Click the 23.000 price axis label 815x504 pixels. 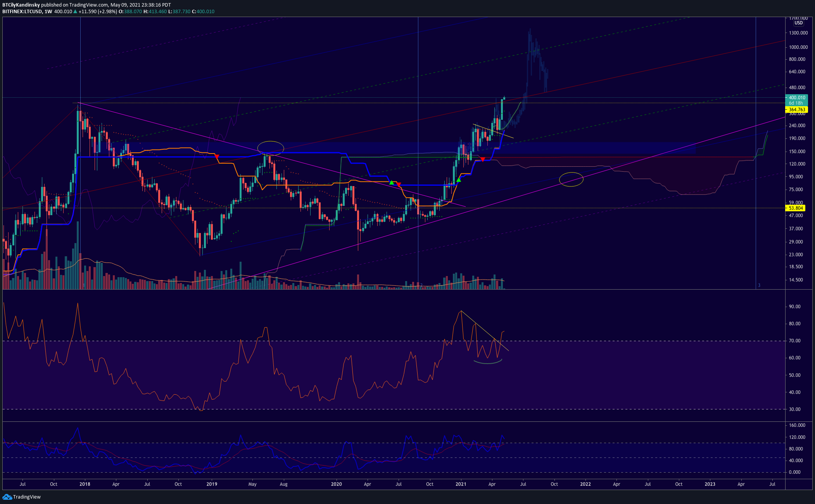[796, 255]
